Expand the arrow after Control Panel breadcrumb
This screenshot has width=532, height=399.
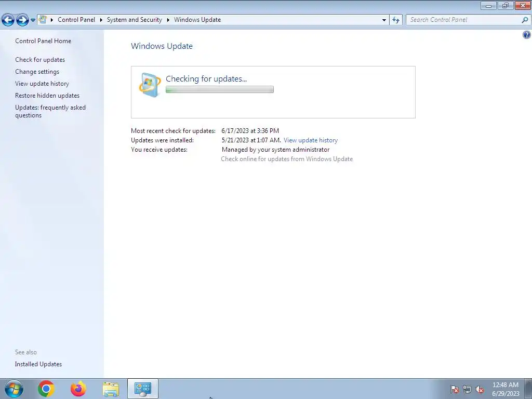point(101,20)
